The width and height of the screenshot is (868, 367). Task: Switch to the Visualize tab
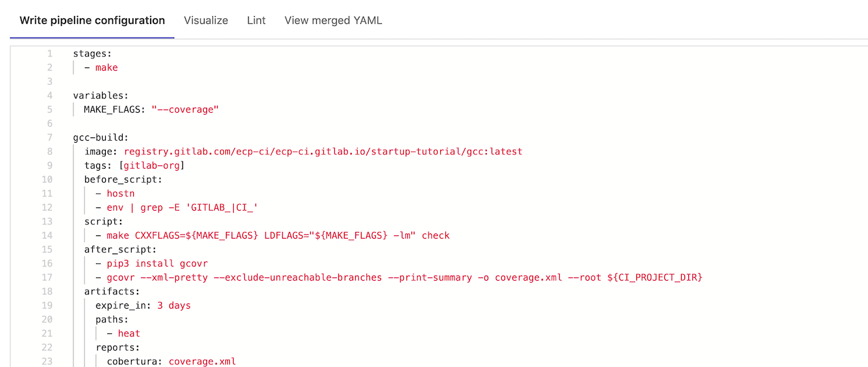pos(206,20)
